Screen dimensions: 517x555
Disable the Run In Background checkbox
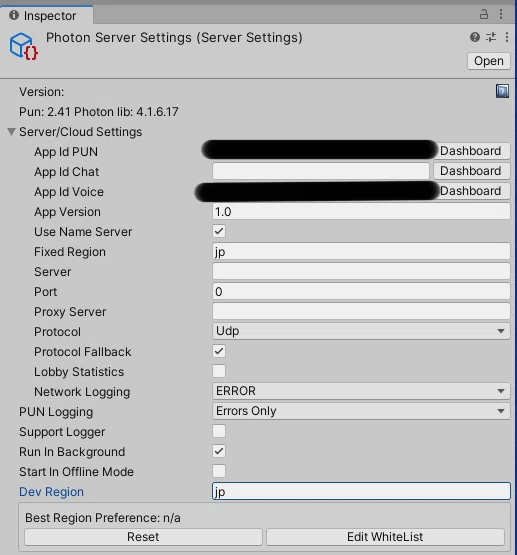[219, 451]
